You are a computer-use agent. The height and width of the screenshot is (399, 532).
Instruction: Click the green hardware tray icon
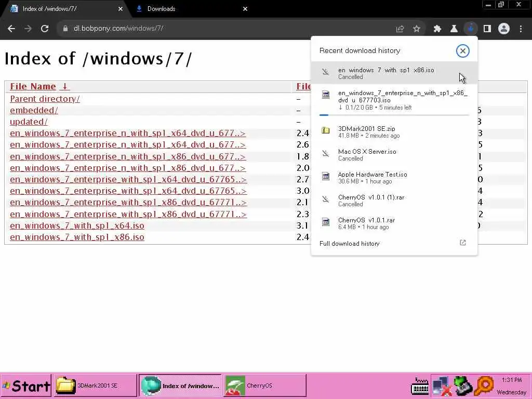[x=463, y=387]
